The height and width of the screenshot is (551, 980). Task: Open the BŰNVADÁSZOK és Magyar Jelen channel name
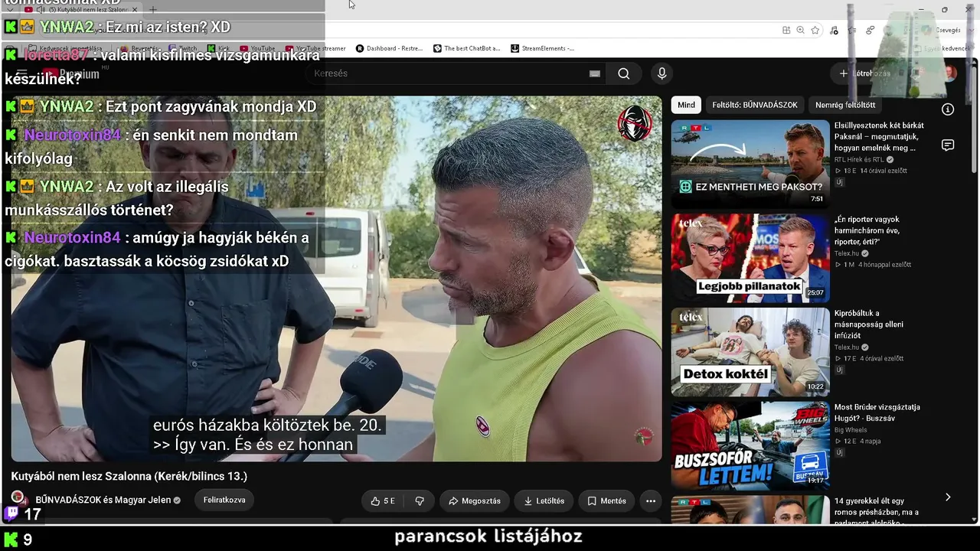[103, 500]
